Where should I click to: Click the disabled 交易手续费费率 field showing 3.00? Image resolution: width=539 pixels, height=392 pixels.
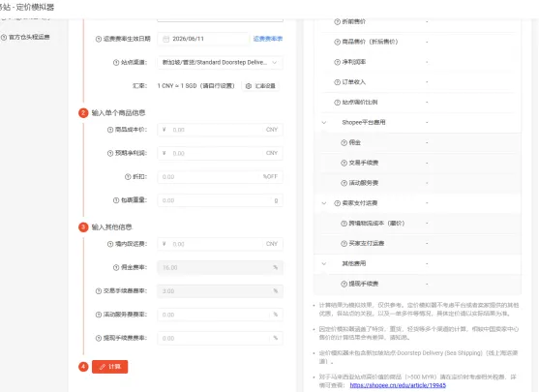[x=220, y=291]
